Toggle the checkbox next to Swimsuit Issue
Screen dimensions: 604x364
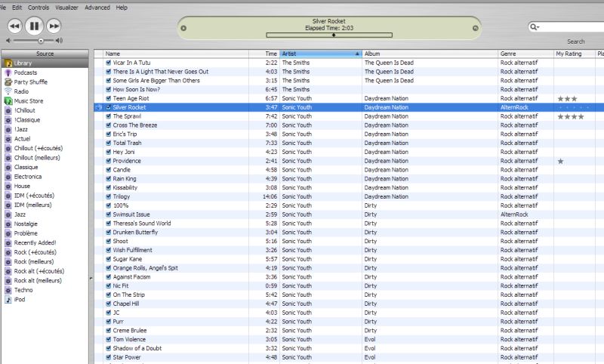pyautogui.click(x=109, y=214)
